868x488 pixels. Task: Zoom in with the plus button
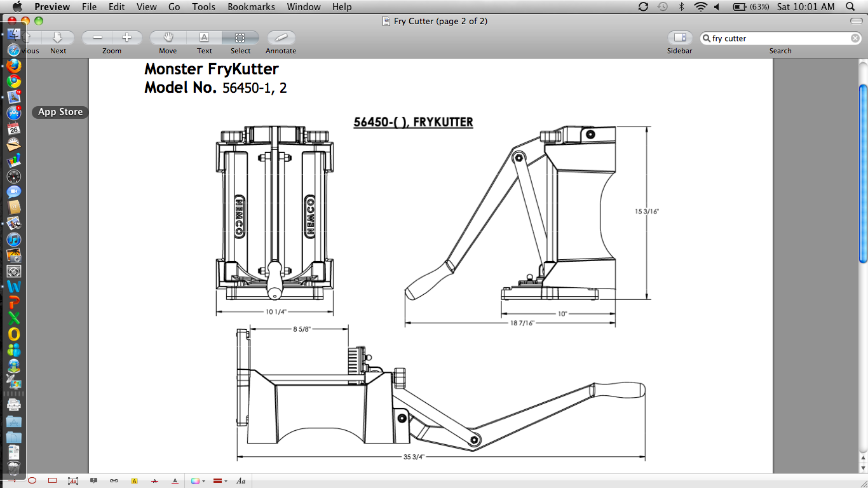(x=126, y=37)
